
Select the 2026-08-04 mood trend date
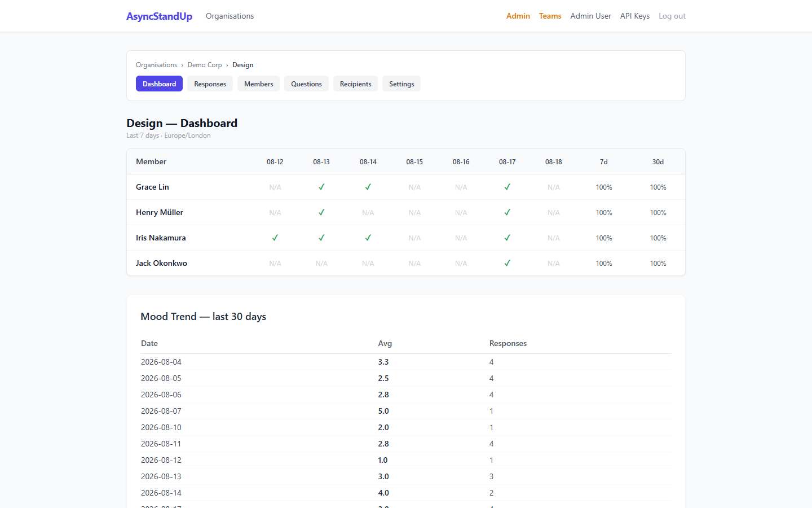tap(161, 362)
